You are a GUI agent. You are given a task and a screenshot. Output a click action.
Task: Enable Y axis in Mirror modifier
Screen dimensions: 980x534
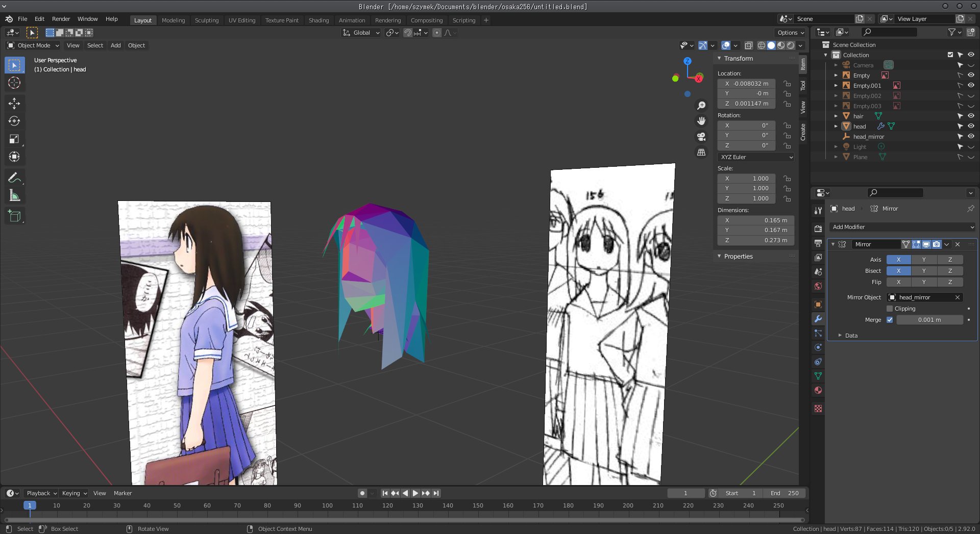tap(923, 260)
